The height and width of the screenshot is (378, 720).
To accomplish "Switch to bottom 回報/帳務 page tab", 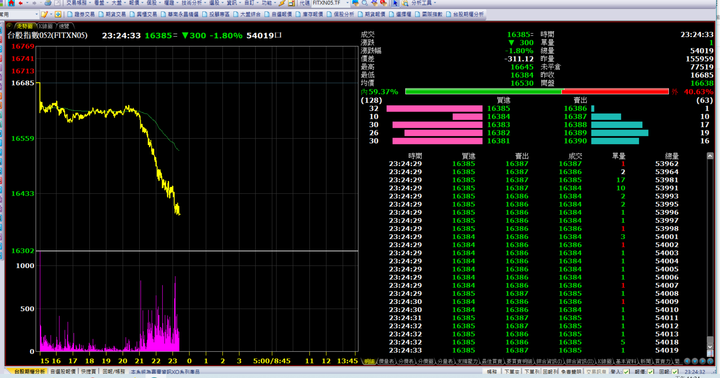I will pyautogui.click(x=113, y=372).
